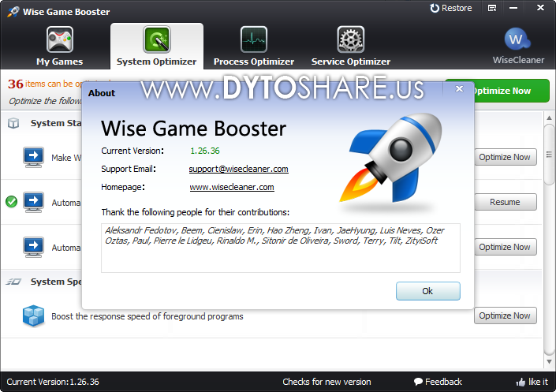This screenshot has height=392, width=556.
Task: Click the large rocket image in About
Action: click(x=390, y=159)
